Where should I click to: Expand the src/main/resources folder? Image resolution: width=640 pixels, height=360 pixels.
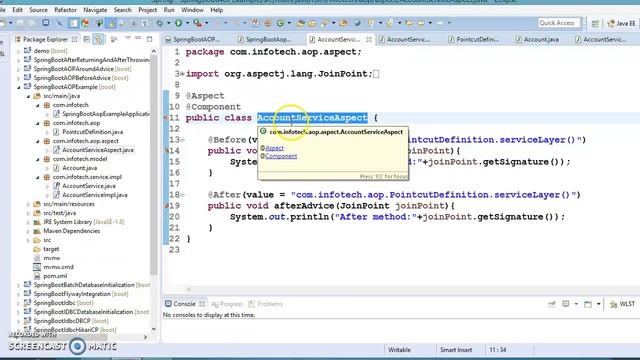point(28,204)
